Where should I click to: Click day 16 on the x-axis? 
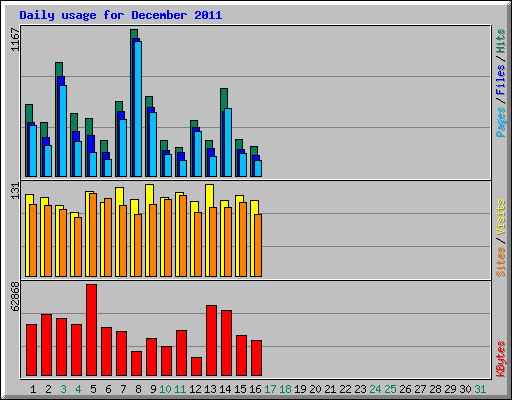255,389
